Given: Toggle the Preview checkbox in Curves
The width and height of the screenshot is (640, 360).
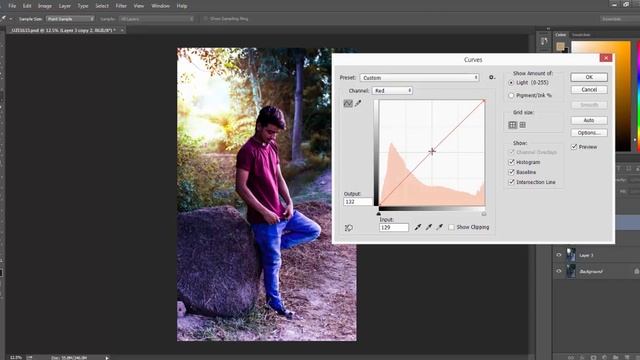Looking at the screenshot, I should [574, 147].
